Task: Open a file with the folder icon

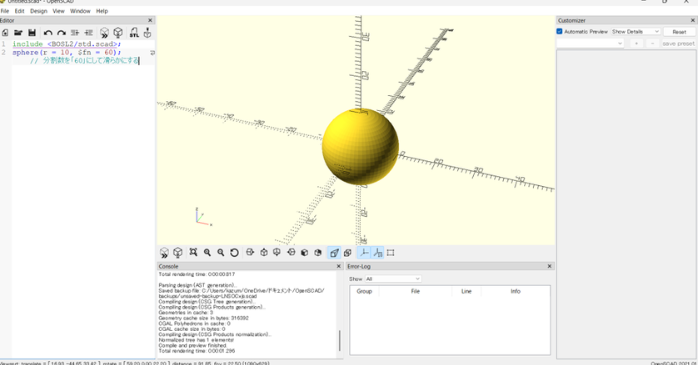Action: (x=18, y=32)
